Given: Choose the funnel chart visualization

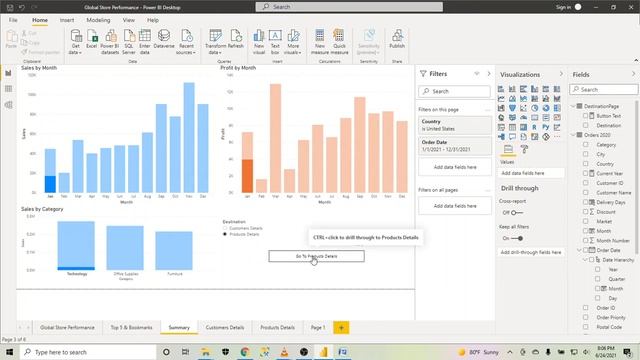Looking at the screenshot, I should [x=512, y=108].
